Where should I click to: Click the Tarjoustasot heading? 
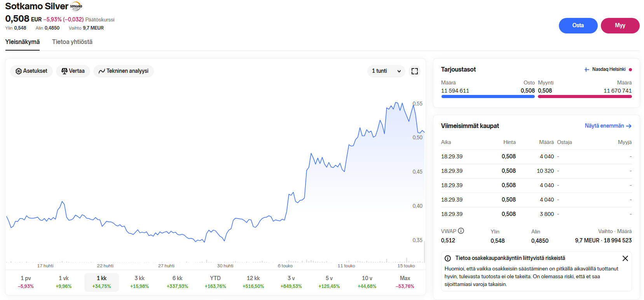[458, 69]
